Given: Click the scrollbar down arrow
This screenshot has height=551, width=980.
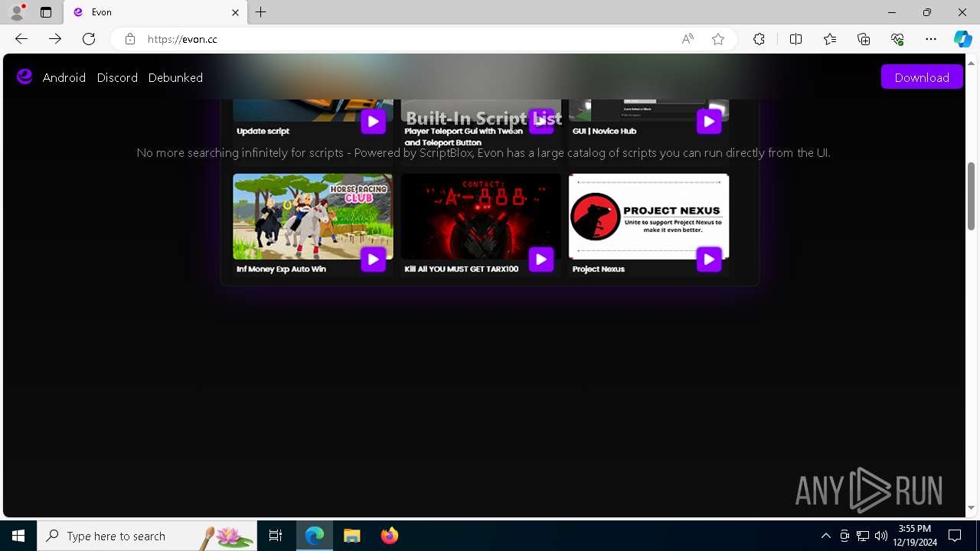Looking at the screenshot, I should pos(972,507).
